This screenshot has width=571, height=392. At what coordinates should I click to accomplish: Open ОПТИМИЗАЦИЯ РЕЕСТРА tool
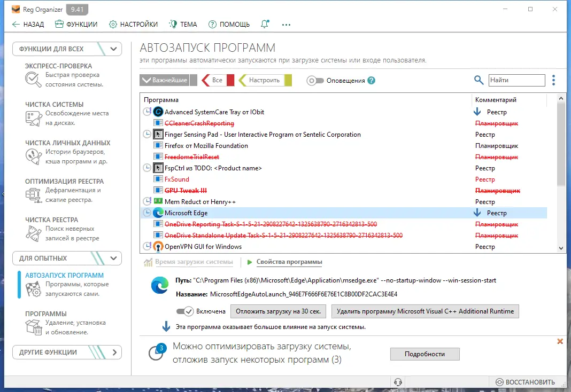tap(64, 190)
